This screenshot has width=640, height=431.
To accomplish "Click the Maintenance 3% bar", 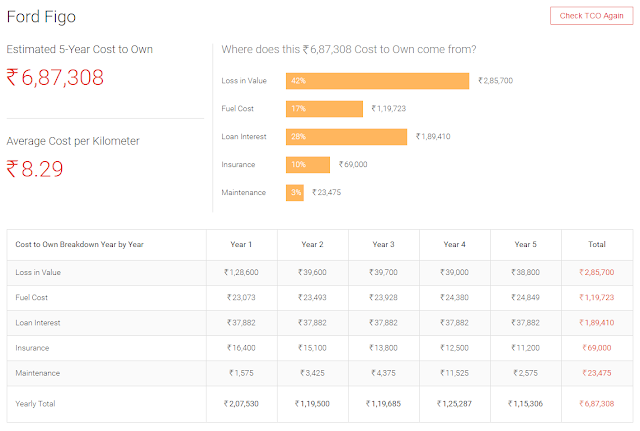I will [295, 192].
